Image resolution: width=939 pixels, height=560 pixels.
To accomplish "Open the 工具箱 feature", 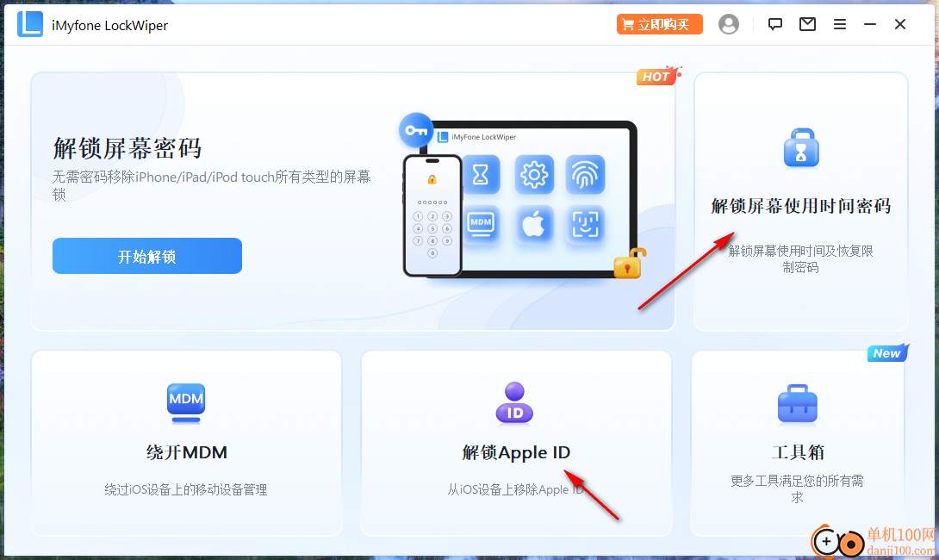I will tap(798, 452).
